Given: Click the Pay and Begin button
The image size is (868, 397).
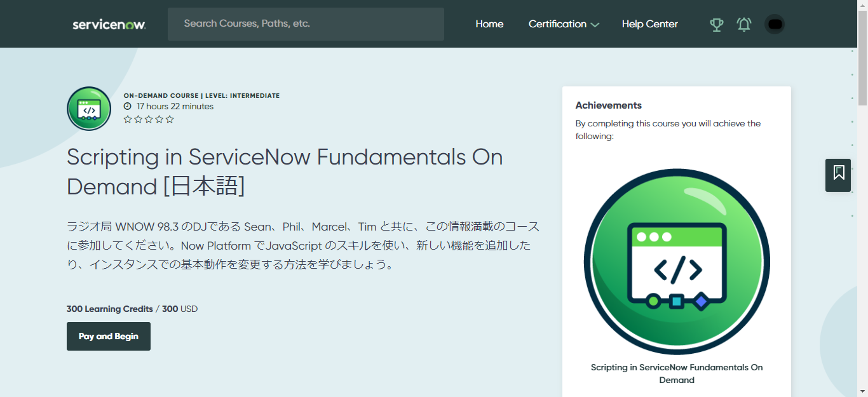Looking at the screenshot, I should pos(108,336).
